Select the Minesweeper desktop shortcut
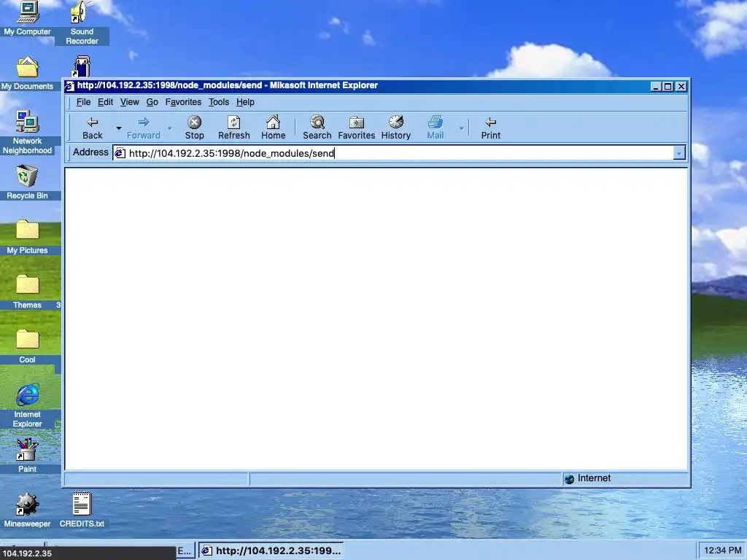This screenshot has height=560, width=747. click(x=27, y=510)
